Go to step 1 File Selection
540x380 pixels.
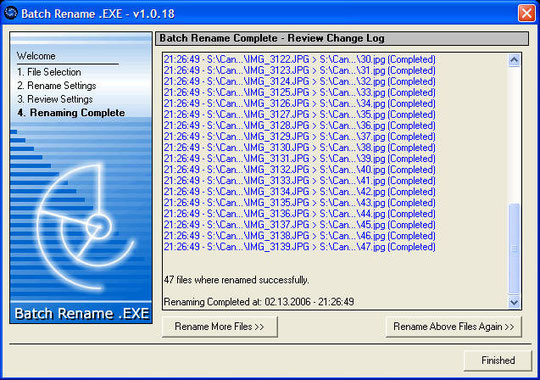click(49, 72)
